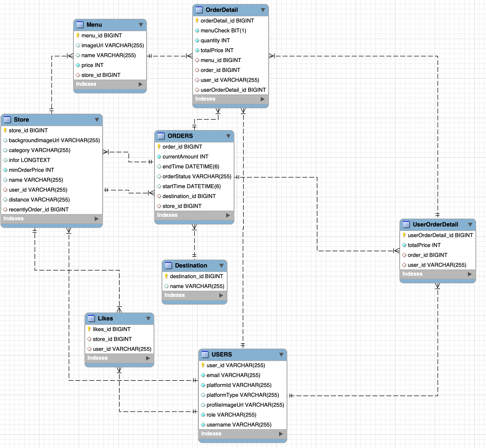The image size is (486, 448).
Task: Collapse the USERS table
Action: tap(281, 354)
